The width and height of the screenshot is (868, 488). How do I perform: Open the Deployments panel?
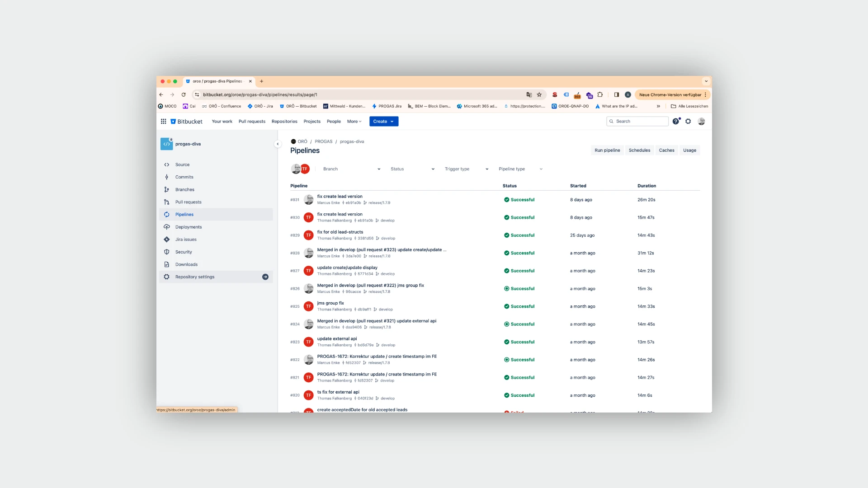pos(189,227)
